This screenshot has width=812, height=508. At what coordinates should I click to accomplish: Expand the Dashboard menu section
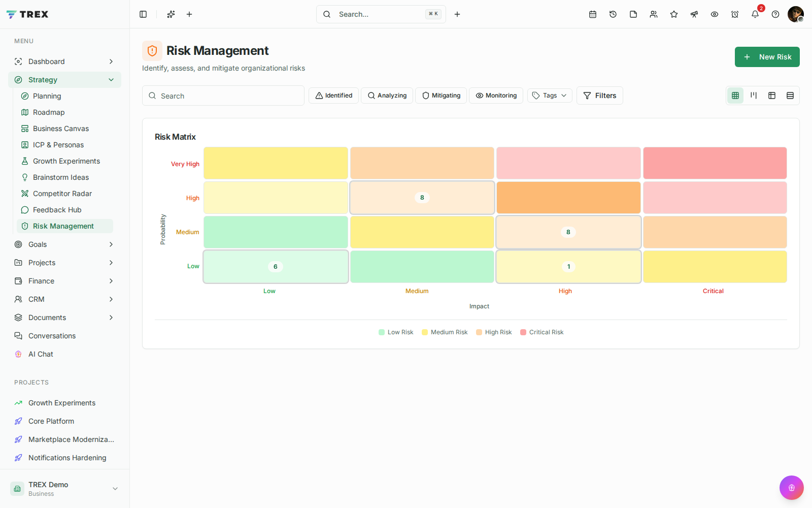tap(64, 61)
